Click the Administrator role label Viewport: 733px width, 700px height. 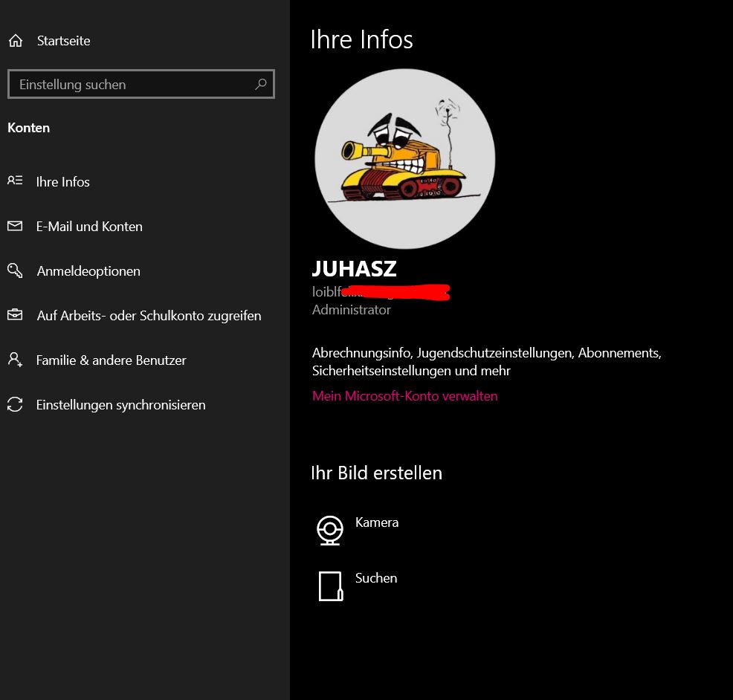pyautogui.click(x=351, y=310)
